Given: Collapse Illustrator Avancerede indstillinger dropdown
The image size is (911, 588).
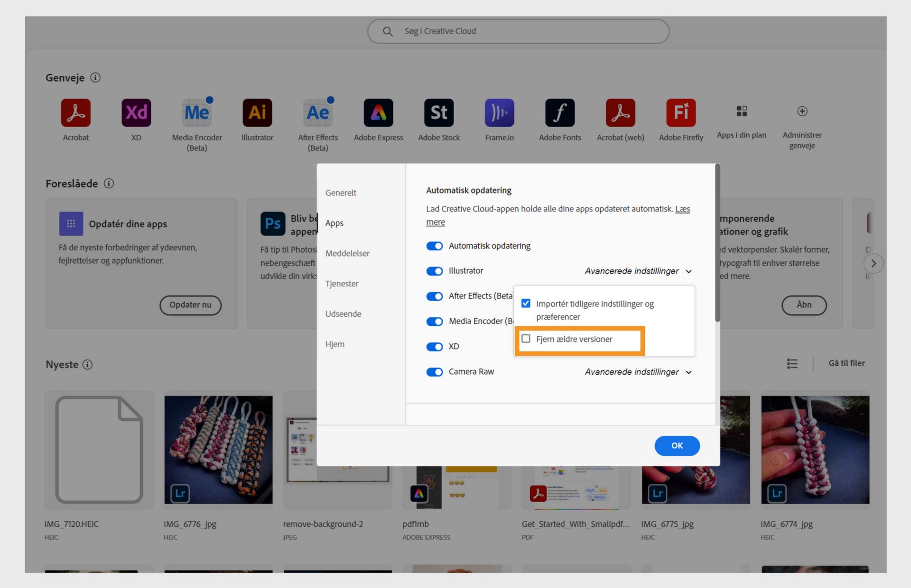Looking at the screenshot, I should pos(638,271).
